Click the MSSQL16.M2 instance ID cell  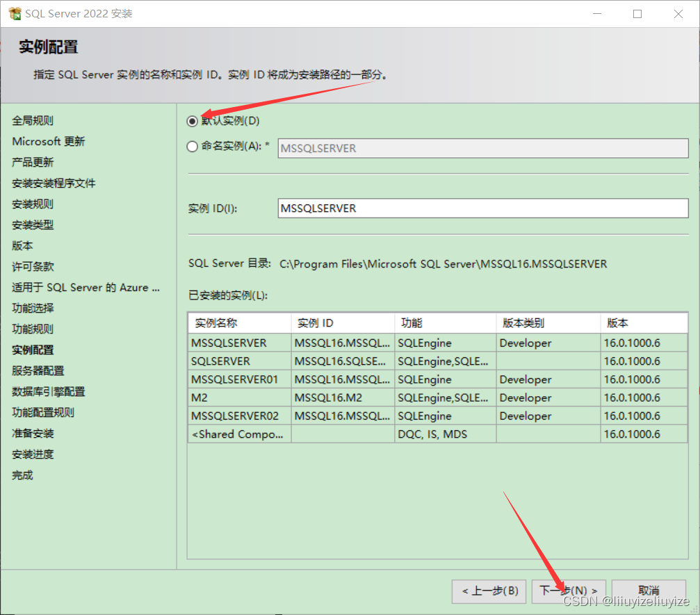(343, 397)
